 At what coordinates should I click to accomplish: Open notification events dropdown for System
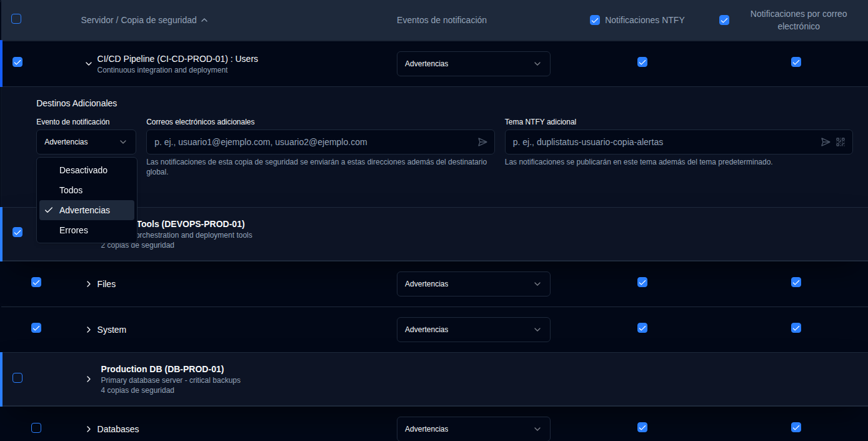click(x=474, y=330)
